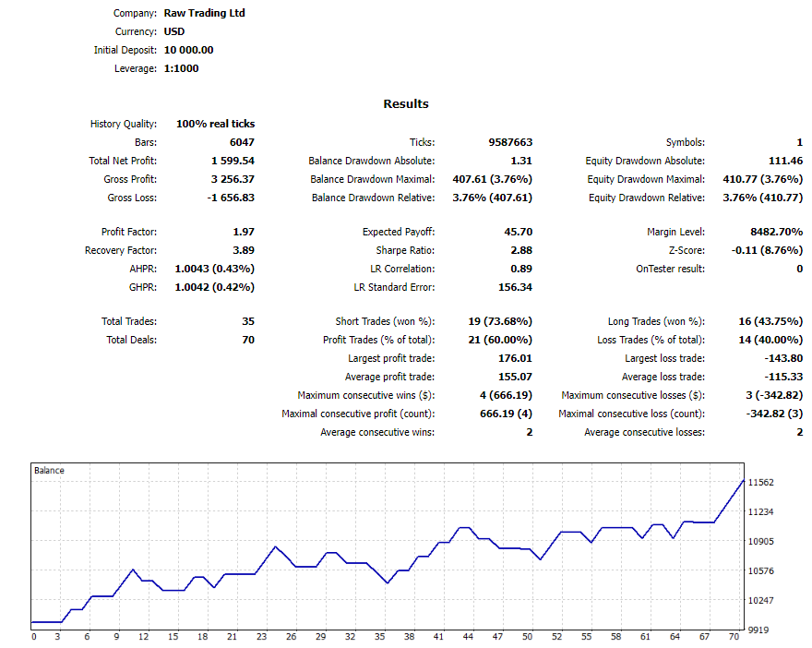Click the Largest loss trade value -143.80
This screenshot has width=812, height=648.
click(783, 358)
